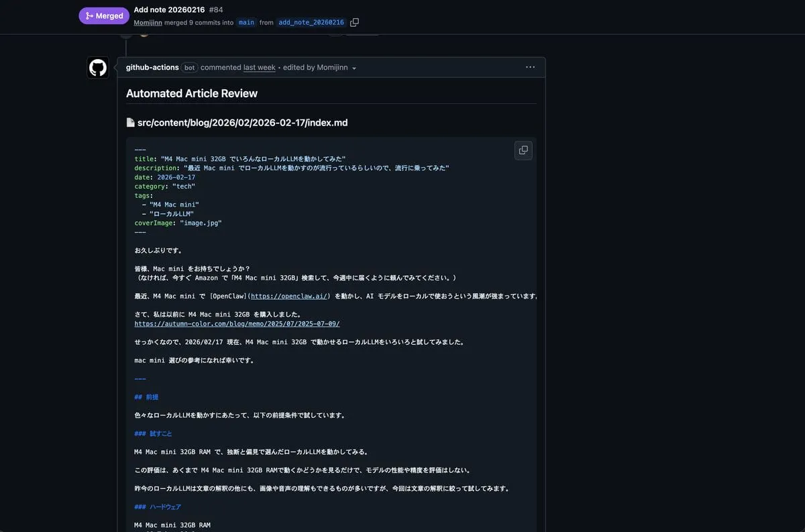The height and width of the screenshot is (532, 805).
Task: Expand the 'edited by Momijinn' history dropdown
Action: tap(354, 68)
